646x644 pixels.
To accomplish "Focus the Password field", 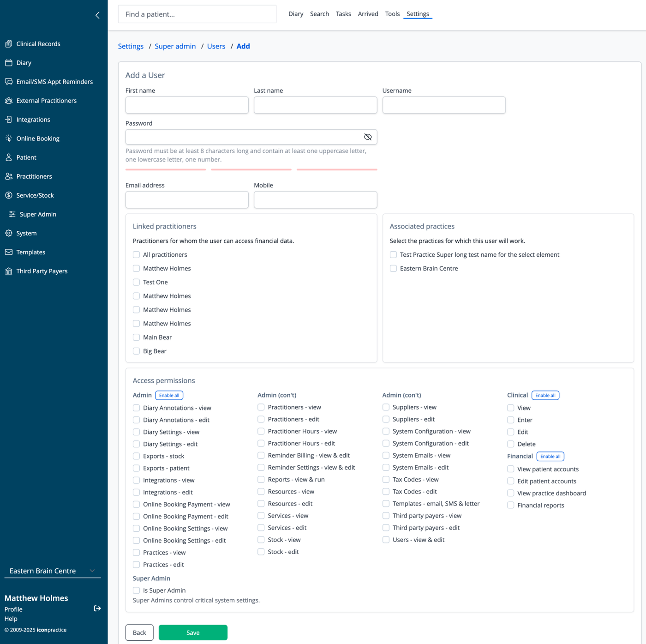I will (251, 137).
